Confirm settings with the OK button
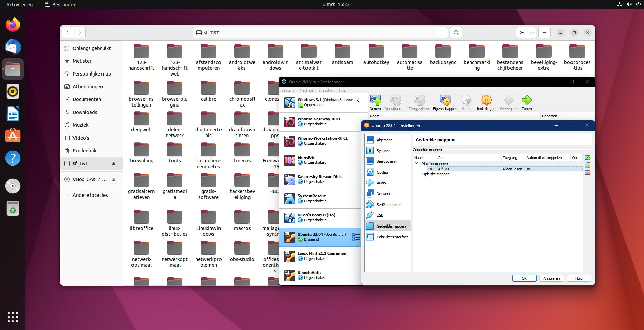This screenshot has height=330, width=644. click(x=524, y=278)
